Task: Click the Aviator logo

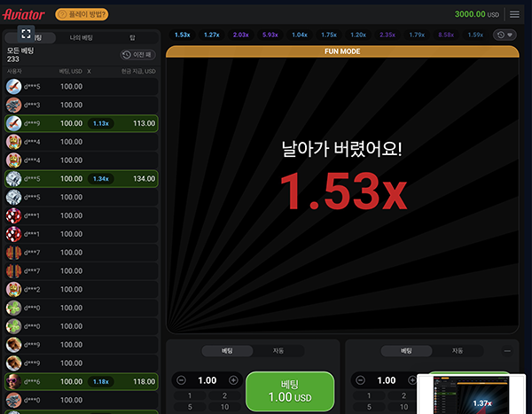Action: 26,14
